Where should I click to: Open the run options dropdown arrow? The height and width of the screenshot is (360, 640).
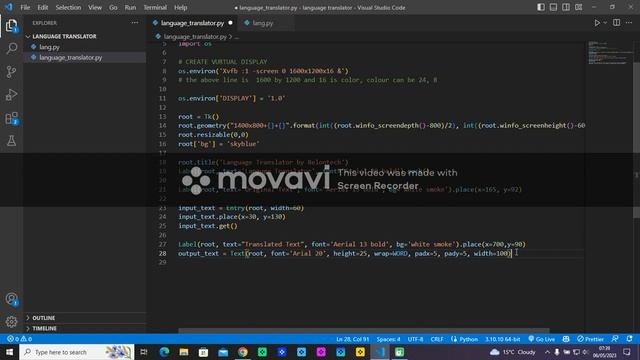tap(605, 23)
